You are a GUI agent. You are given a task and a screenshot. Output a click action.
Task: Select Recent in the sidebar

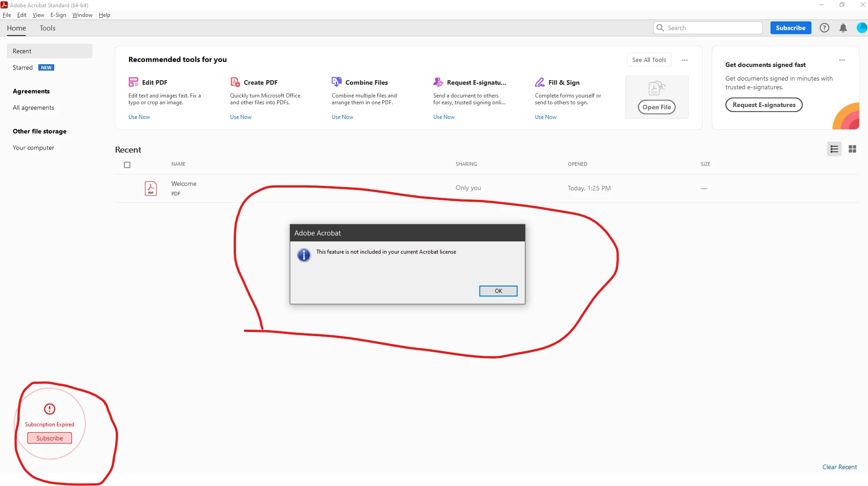coord(50,51)
